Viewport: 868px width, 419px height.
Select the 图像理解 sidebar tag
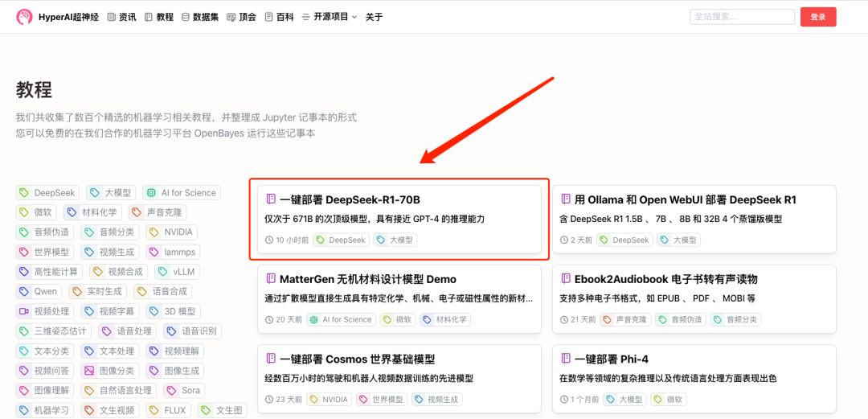[x=45, y=391]
